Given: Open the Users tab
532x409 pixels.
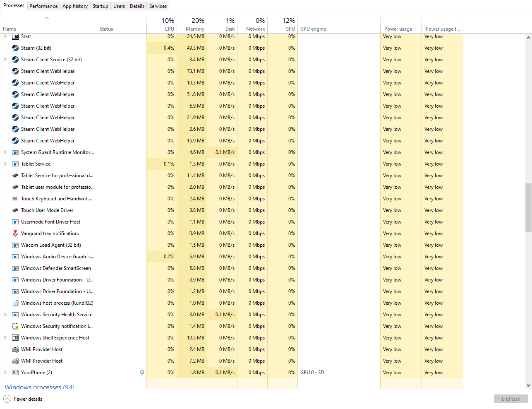Looking at the screenshot, I should [x=119, y=6].
